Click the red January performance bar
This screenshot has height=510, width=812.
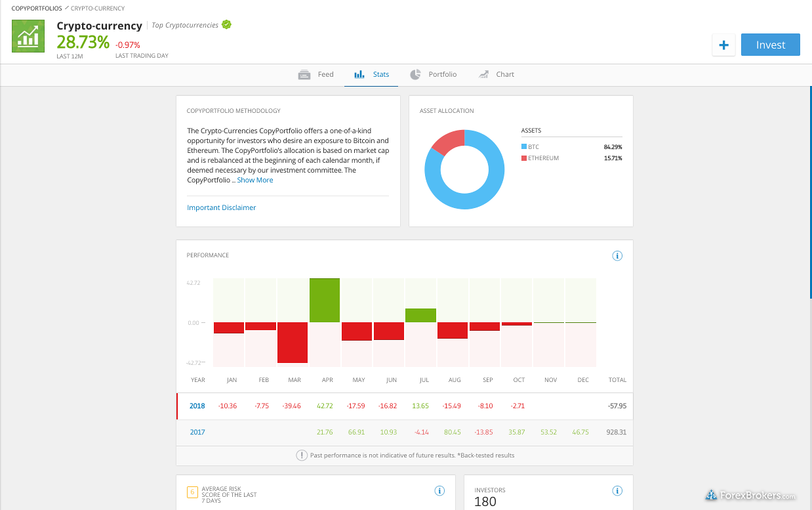(228, 328)
